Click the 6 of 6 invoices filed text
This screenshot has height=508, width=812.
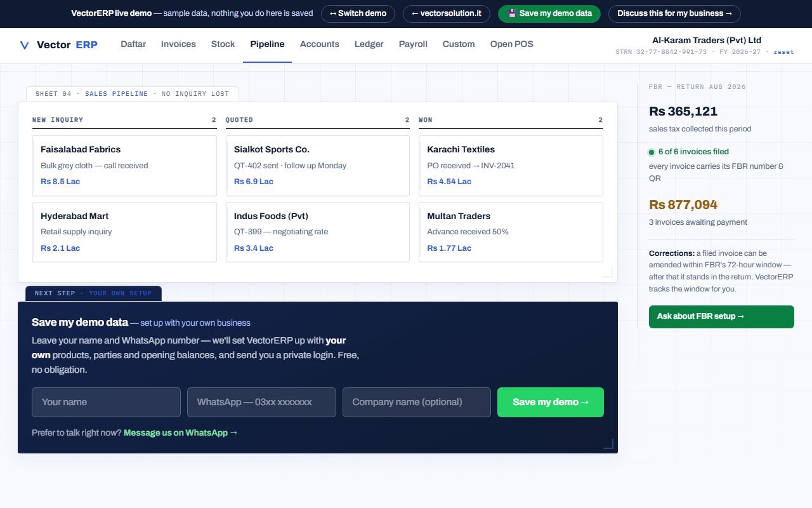693,152
